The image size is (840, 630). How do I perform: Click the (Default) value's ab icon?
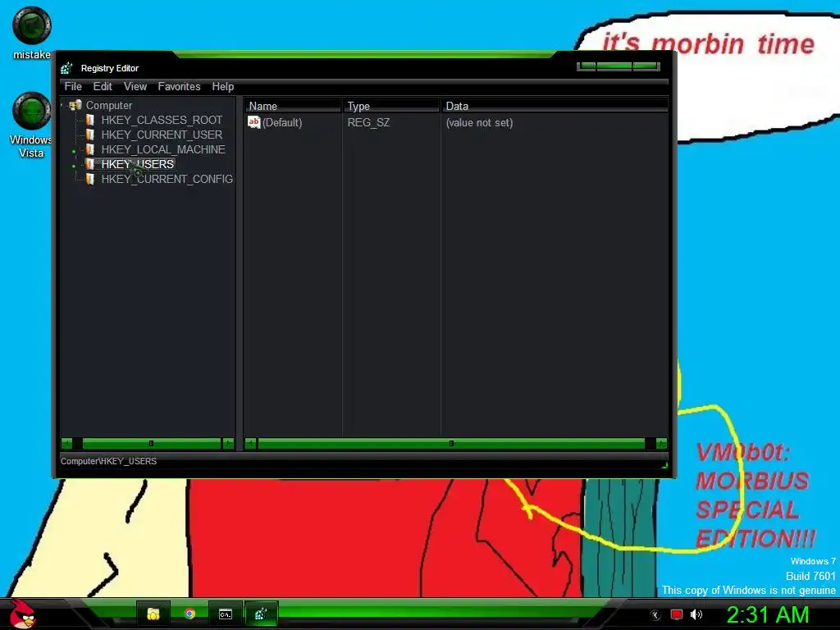point(254,122)
